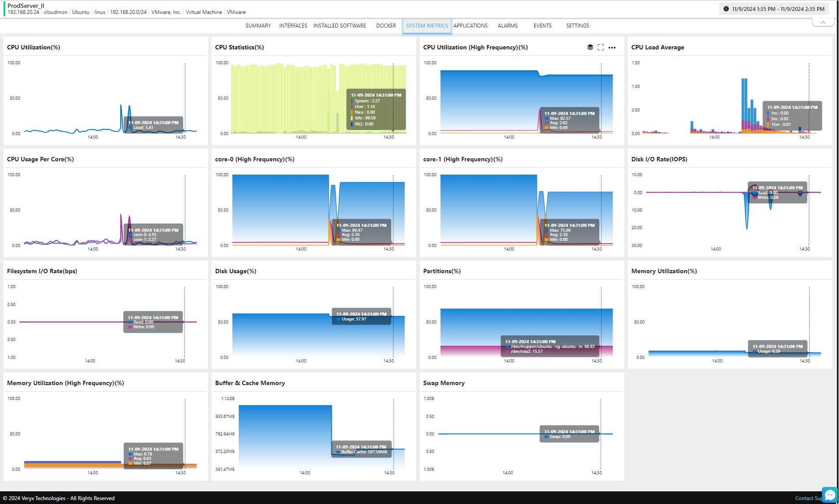Click the System Metrics tab

coord(427,26)
